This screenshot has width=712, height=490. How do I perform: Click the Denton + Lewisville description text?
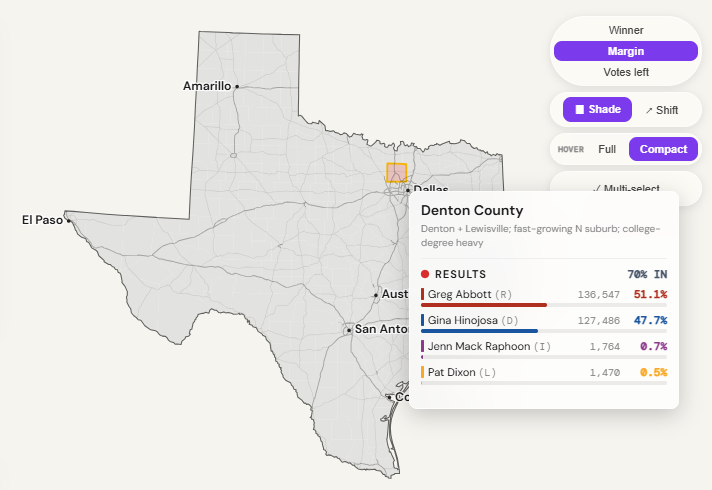pyautogui.click(x=540, y=235)
